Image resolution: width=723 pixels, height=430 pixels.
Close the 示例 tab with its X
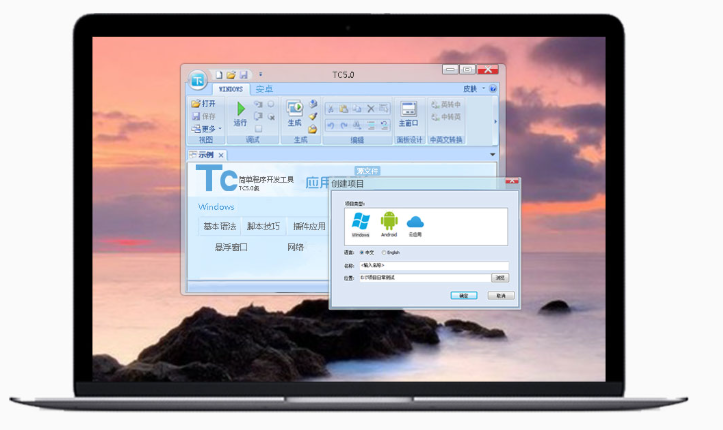click(221, 155)
